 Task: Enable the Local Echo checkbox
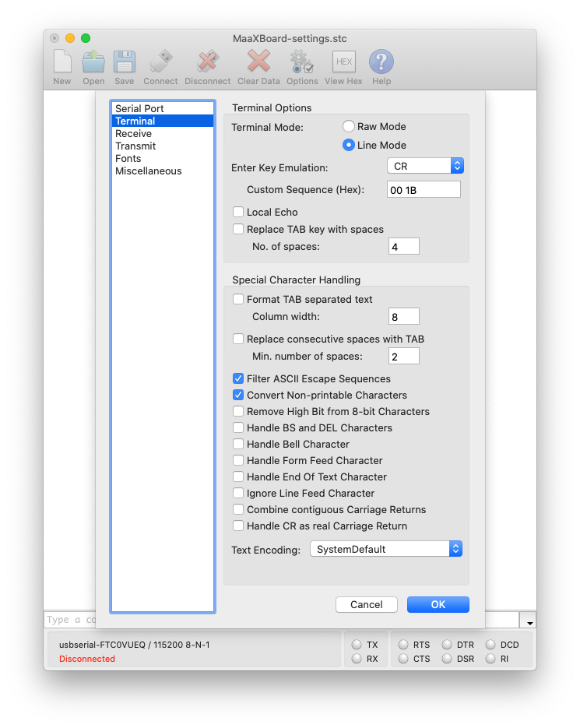(238, 212)
